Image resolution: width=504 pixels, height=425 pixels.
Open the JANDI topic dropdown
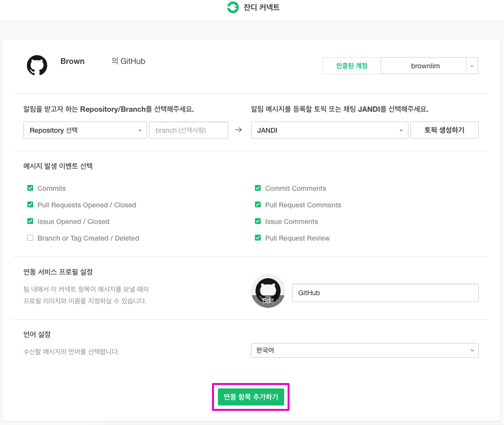tap(330, 130)
